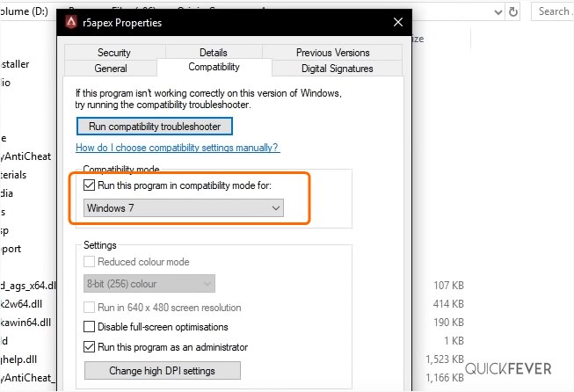Enable Disable full-screen optimisations checkbox
The width and height of the screenshot is (574, 392).
coord(90,326)
